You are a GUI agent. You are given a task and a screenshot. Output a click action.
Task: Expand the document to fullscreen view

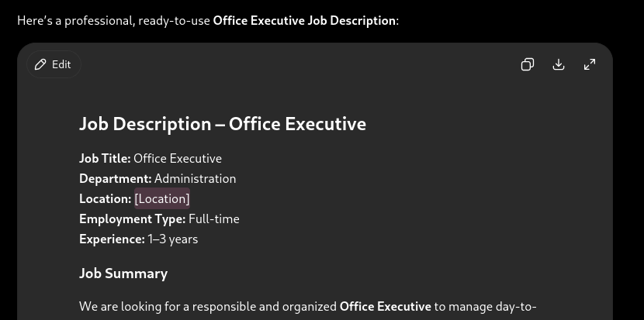[x=590, y=64]
